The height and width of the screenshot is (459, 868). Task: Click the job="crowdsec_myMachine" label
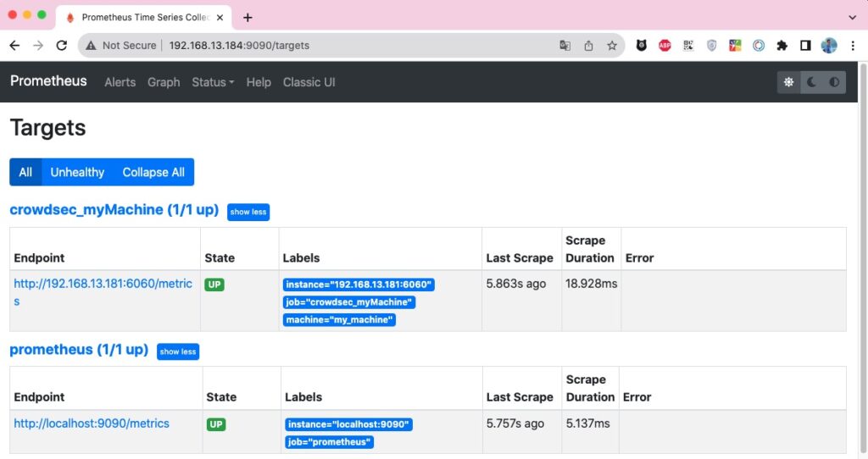pyautogui.click(x=349, y=302)
